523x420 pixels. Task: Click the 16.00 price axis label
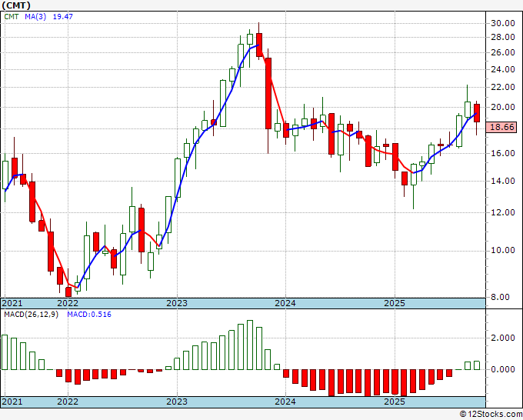pos(503,153)
